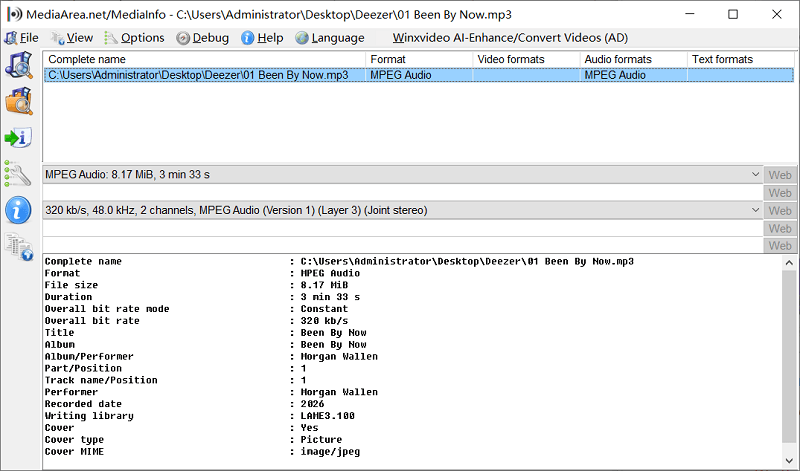Expand the MPEG Audio 8.17 MiB summary dropdown

[756, 175]
